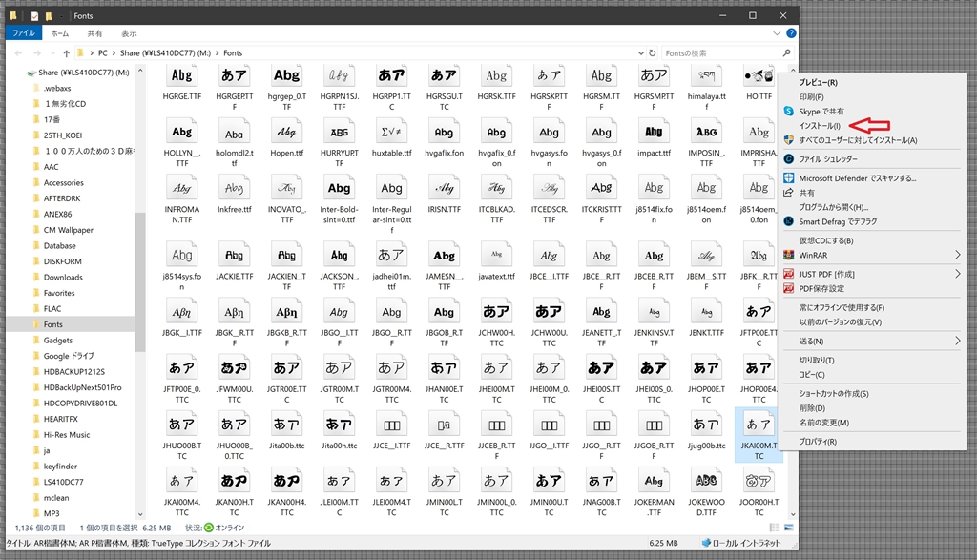Choose 名前の変更(M) from context menu
The image size is (977, 560).
(823, 423)
